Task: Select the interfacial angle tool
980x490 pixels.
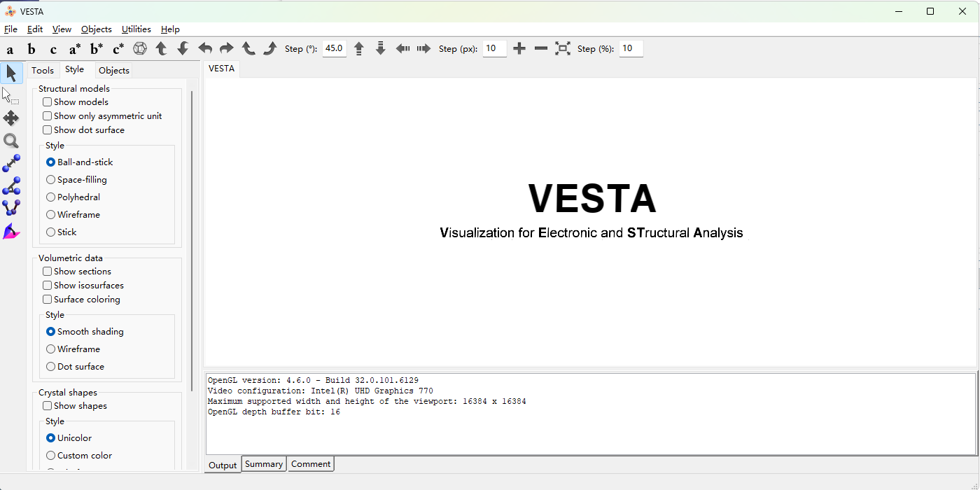Action: 11,231
